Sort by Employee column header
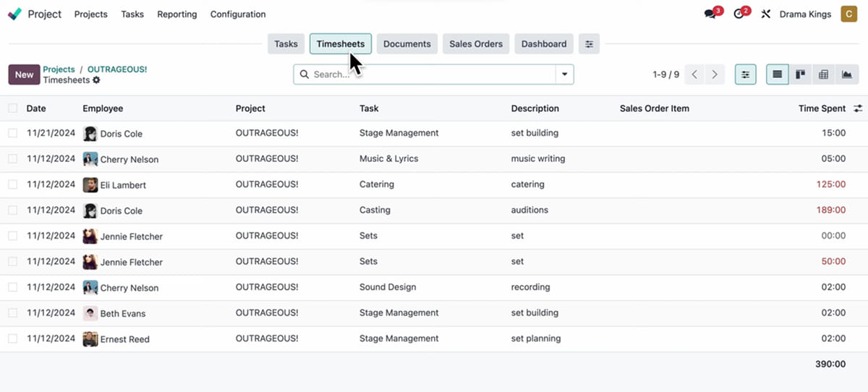The height and width of the screenshot is (392, 868). coord(103,108)
